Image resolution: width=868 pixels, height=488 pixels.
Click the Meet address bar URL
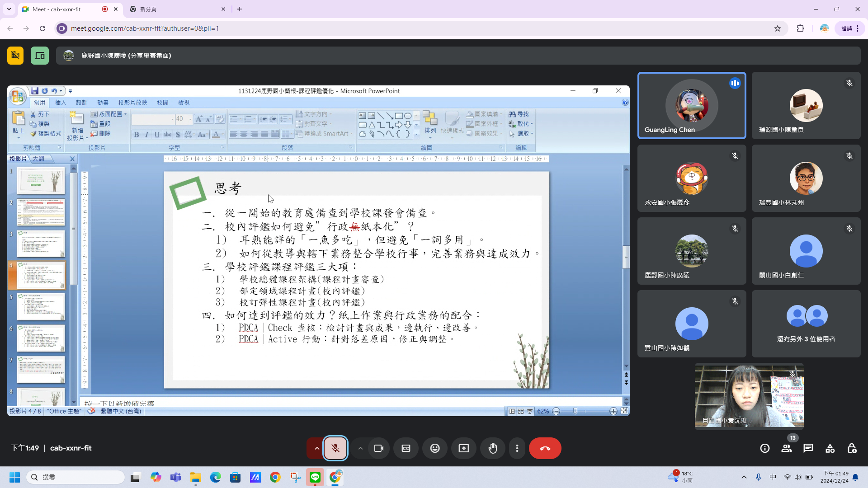click(145, 28)
